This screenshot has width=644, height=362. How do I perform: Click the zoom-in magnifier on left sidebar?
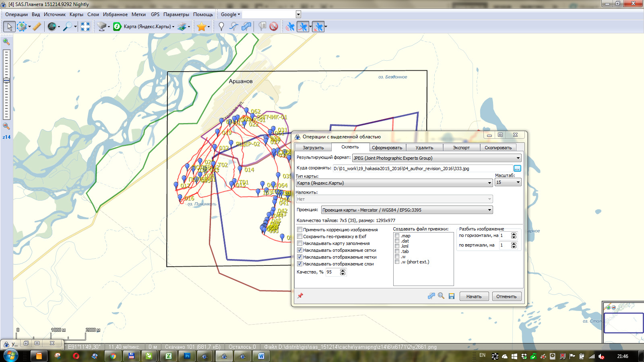coord(6,41)
